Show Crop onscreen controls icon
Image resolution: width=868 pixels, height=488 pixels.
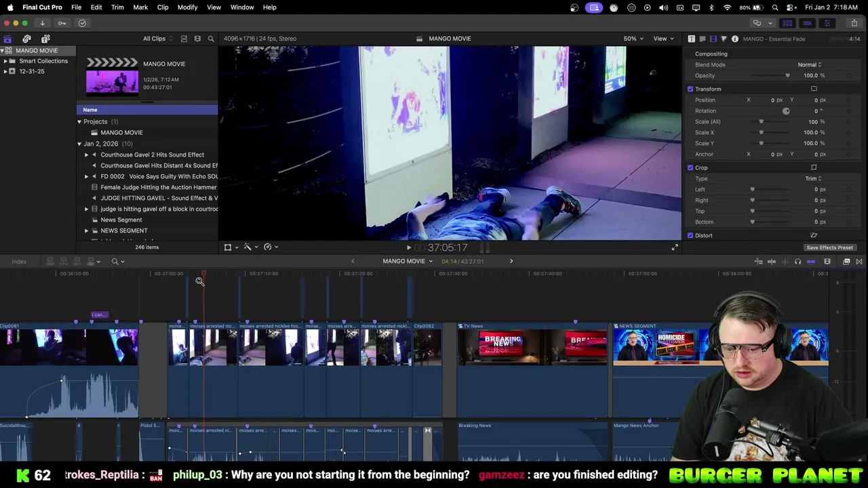[x=814, y=167]
